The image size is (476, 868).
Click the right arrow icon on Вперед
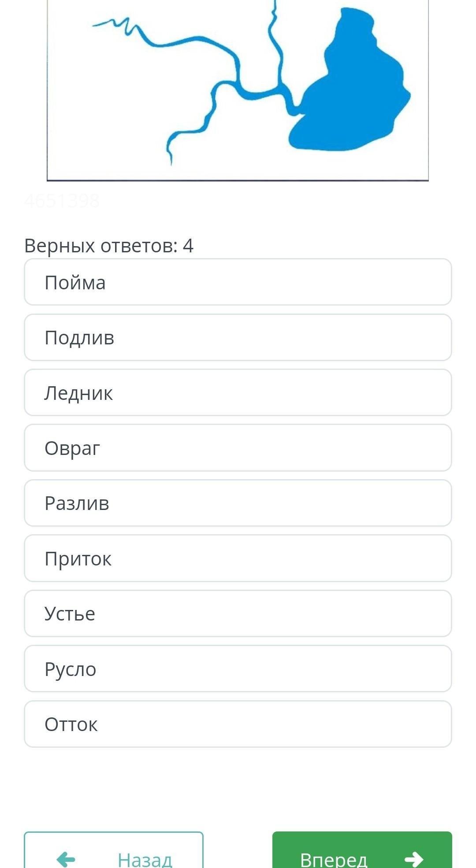point(413,859)
